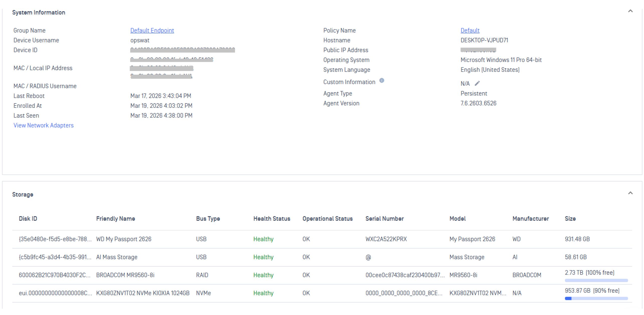Edit Custom Information with pencil icon
Viewport: 644px width, 315px height.
[x=477, y=83]
